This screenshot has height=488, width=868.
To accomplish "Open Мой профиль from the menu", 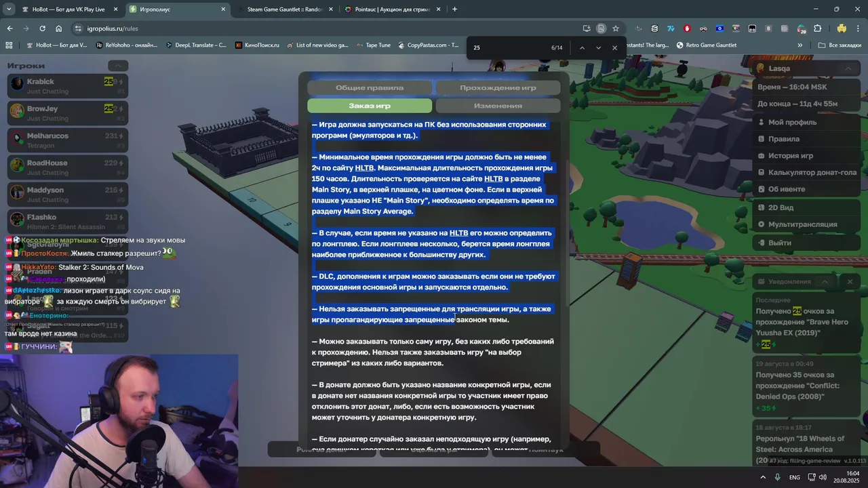I will (806, 122).
